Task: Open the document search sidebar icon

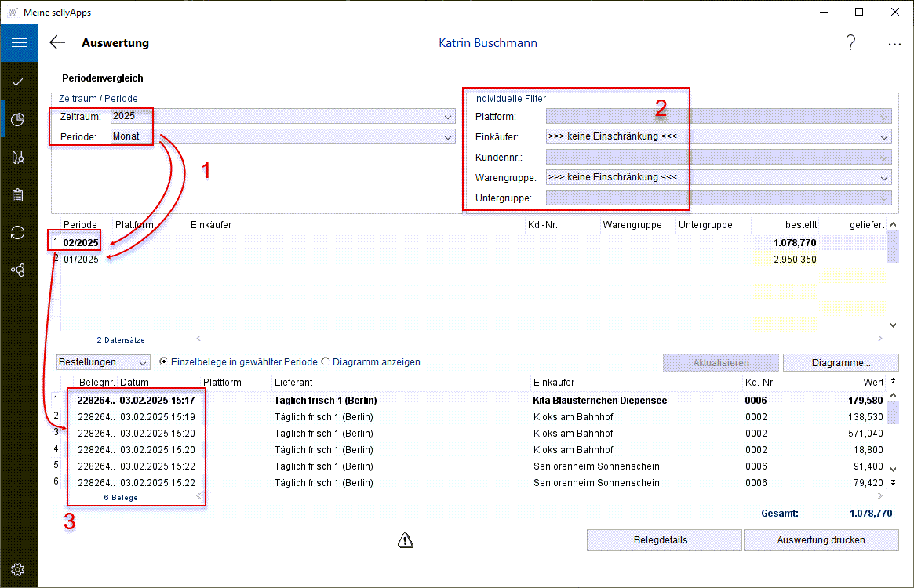Action: (x=19, y=158)
